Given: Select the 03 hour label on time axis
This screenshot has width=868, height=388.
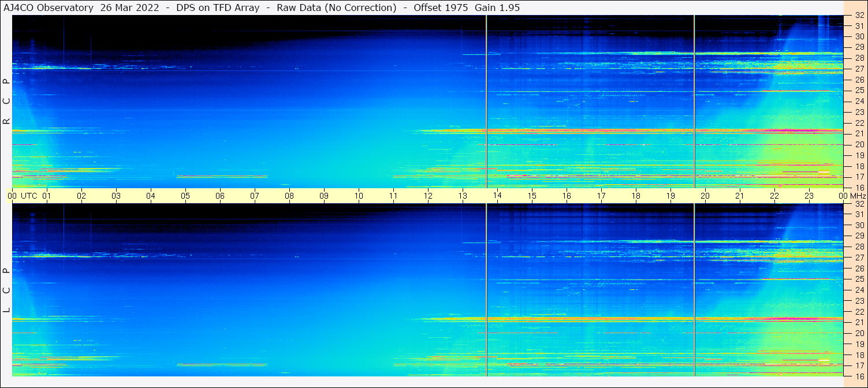Looking at the screenshot, I should click(116, 196).
